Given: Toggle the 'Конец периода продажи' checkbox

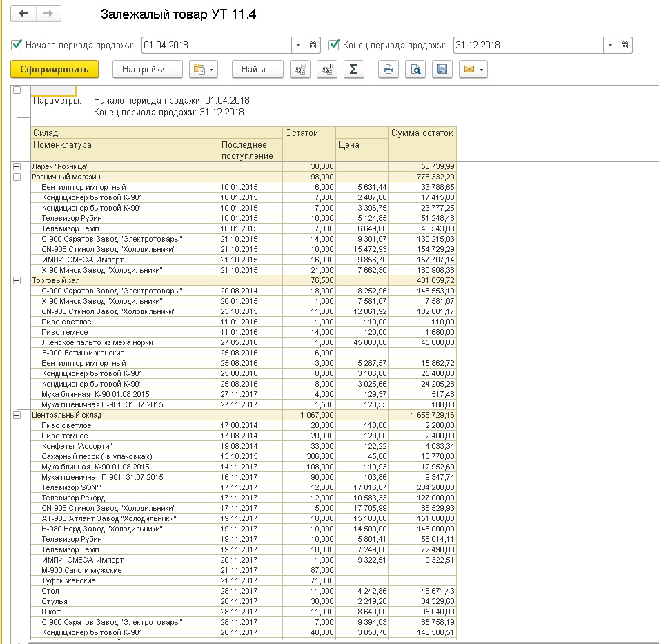Looking at the screenshot, I should coord(334,45).
